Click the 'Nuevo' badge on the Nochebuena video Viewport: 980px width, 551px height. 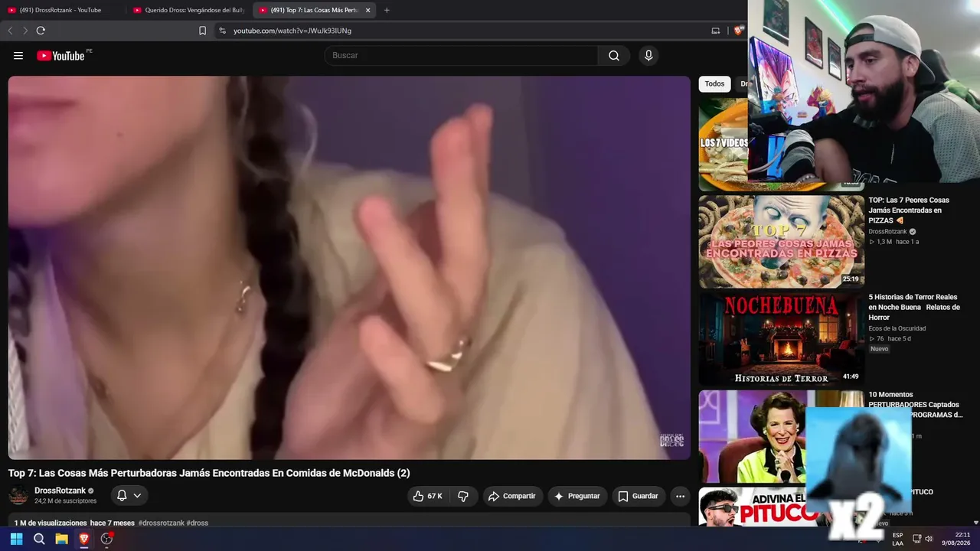pos(879,349)
